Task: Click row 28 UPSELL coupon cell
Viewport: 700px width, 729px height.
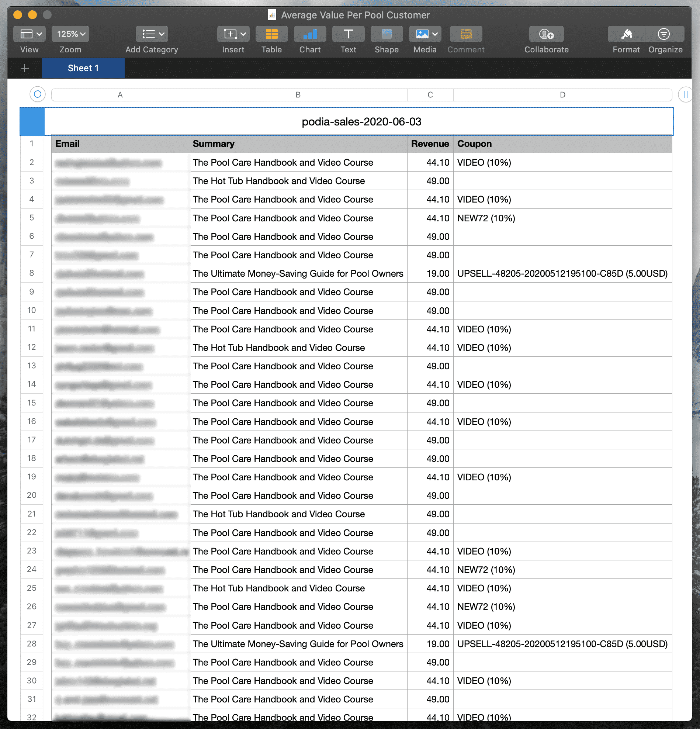Action: point(562,644)
